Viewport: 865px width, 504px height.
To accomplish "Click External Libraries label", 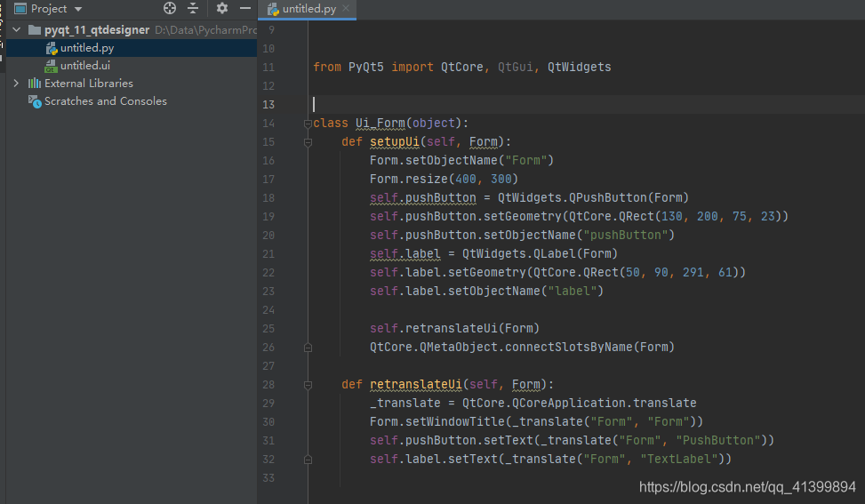I will pyautogui.click(x=89, y=84).
